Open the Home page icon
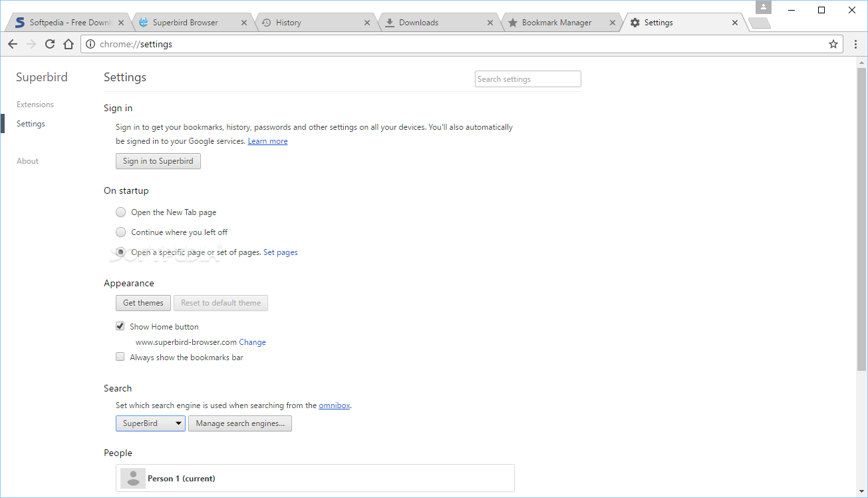The width and height of the screenshot is (868, 498). pyautogui.click(x=69, y=44)
